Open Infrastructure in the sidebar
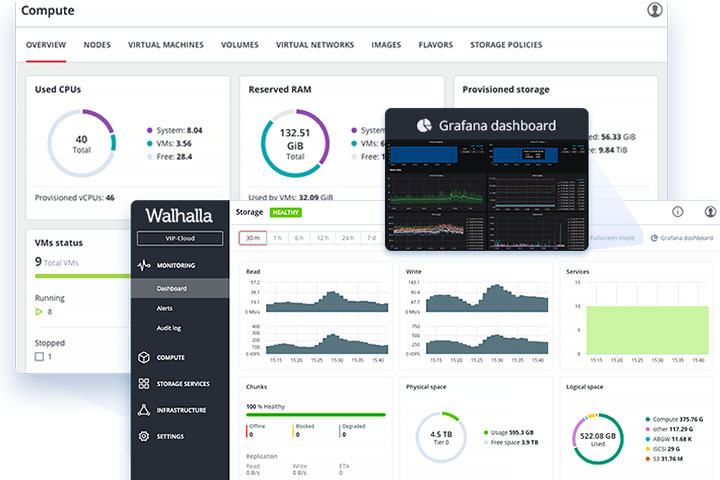The image size is (720, 480). tap(181, 410)
